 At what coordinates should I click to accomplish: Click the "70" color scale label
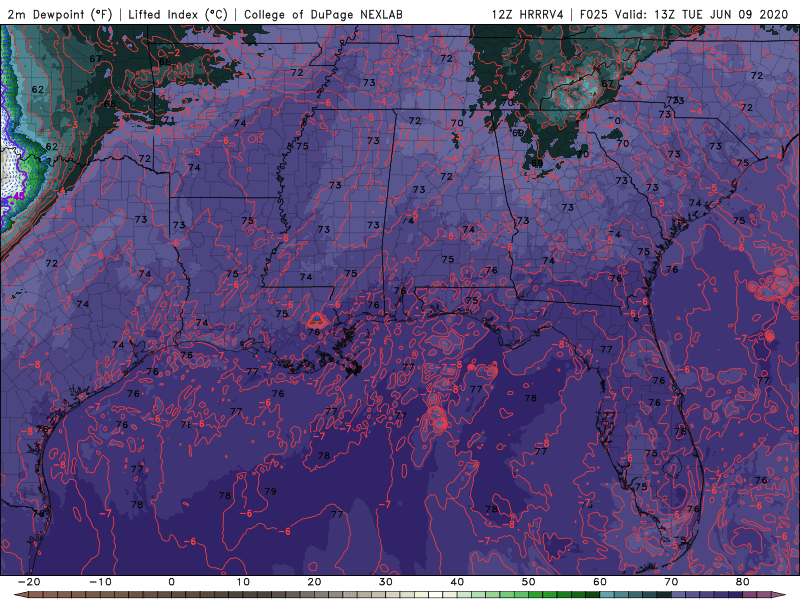tap(671, 582)
